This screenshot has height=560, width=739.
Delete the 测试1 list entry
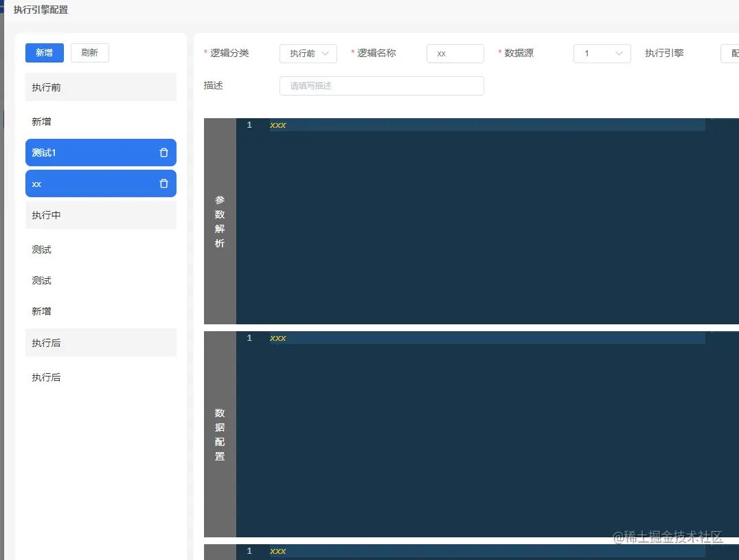click(x=163, y=153)
